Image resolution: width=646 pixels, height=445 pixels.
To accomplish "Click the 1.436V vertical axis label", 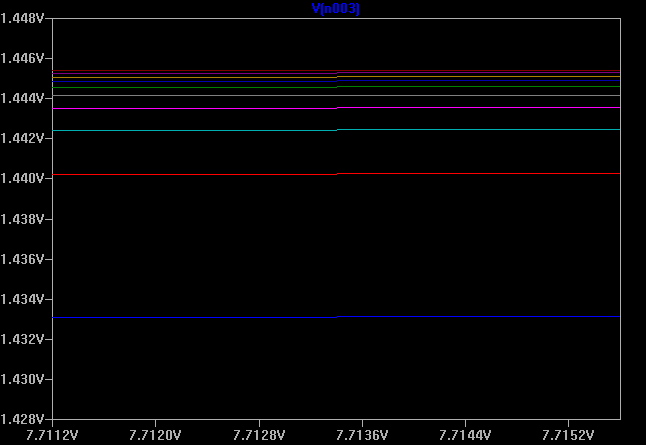I will coord(22,259).
